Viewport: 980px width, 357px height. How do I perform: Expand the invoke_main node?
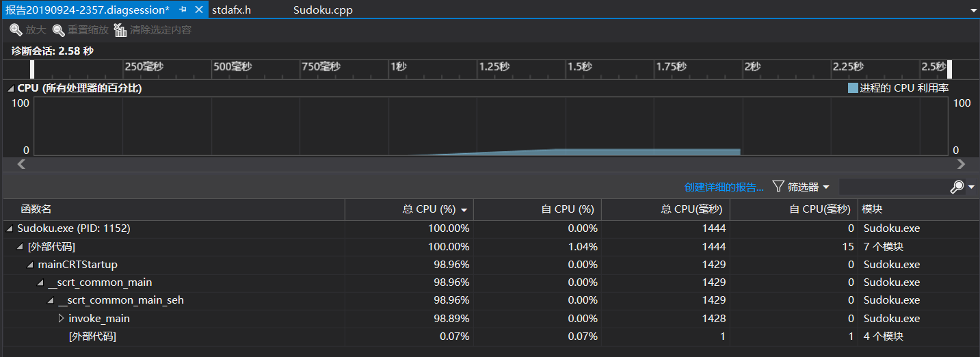[62, 318]
